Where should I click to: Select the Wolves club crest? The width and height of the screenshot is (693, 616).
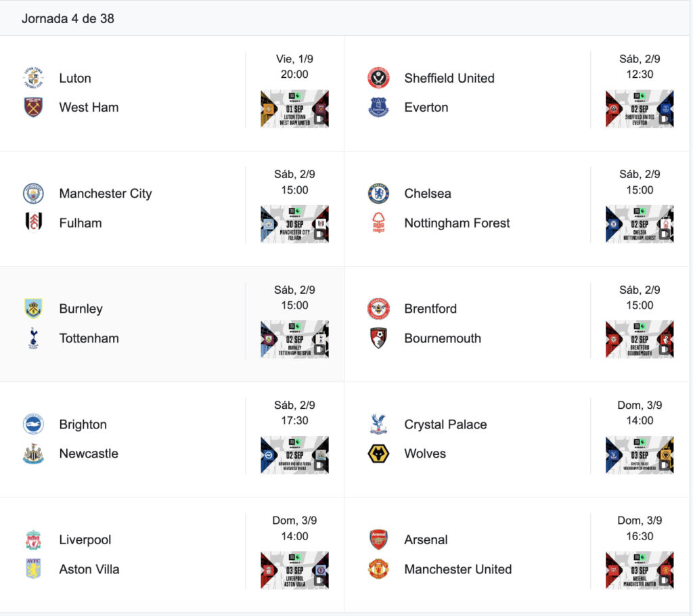[x=378, y=454]
